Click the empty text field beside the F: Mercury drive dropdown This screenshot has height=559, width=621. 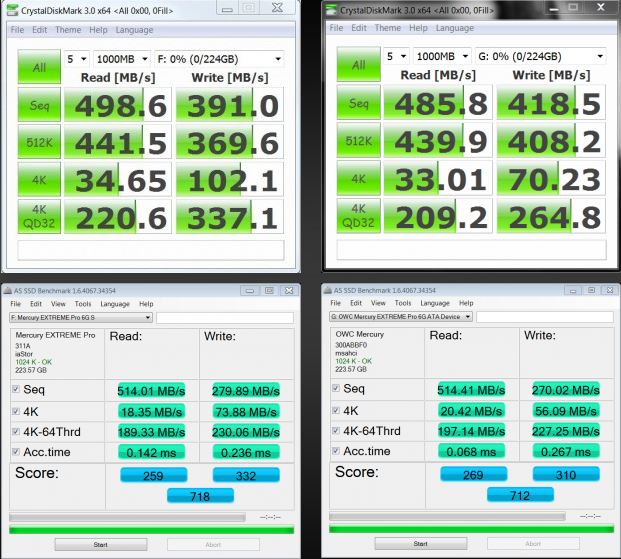point(224,317)
